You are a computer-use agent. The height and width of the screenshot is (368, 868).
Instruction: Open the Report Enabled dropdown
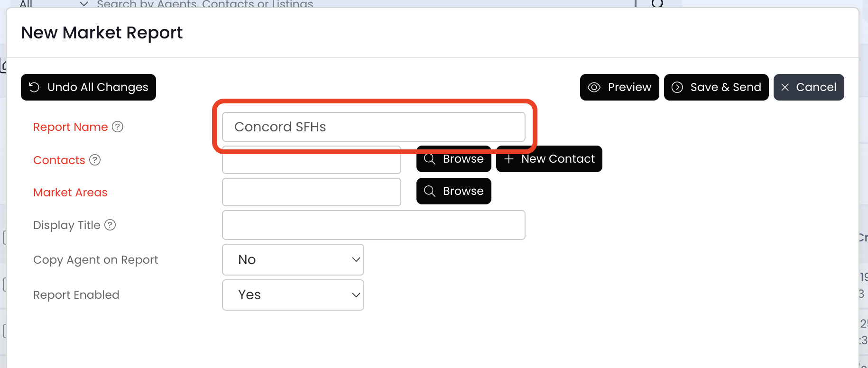(x=293, y=295)
